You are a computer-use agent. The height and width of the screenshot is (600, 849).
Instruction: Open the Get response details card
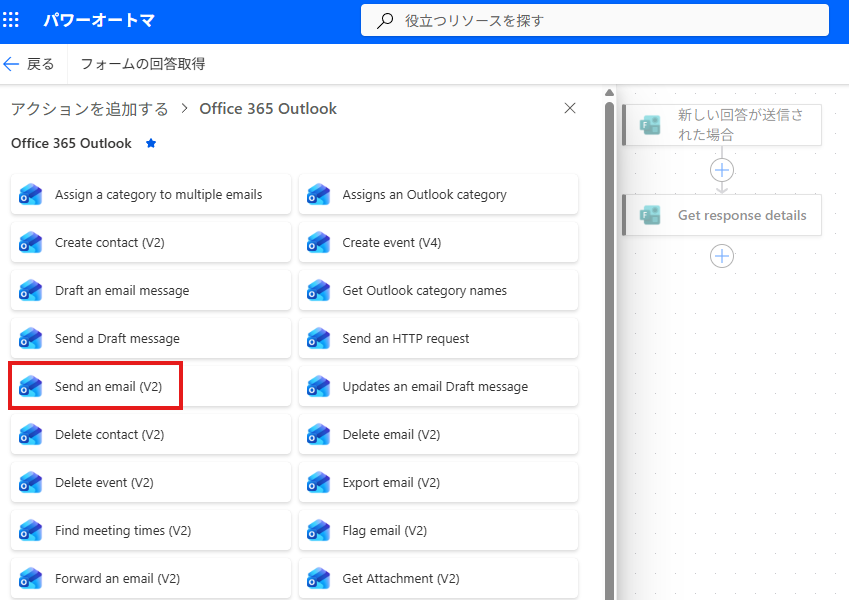point(722,215)
